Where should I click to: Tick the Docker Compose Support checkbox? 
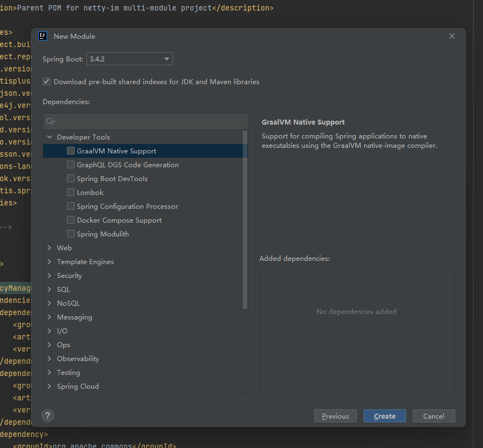(x=71, y=220)
